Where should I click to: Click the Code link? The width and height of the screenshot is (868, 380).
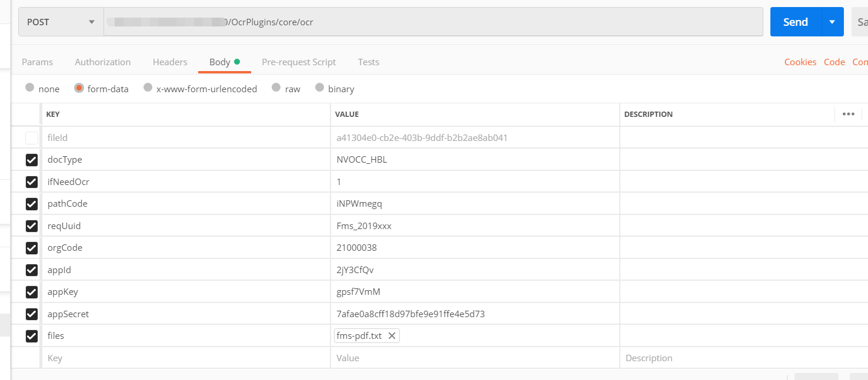click(x=834, y=62)
